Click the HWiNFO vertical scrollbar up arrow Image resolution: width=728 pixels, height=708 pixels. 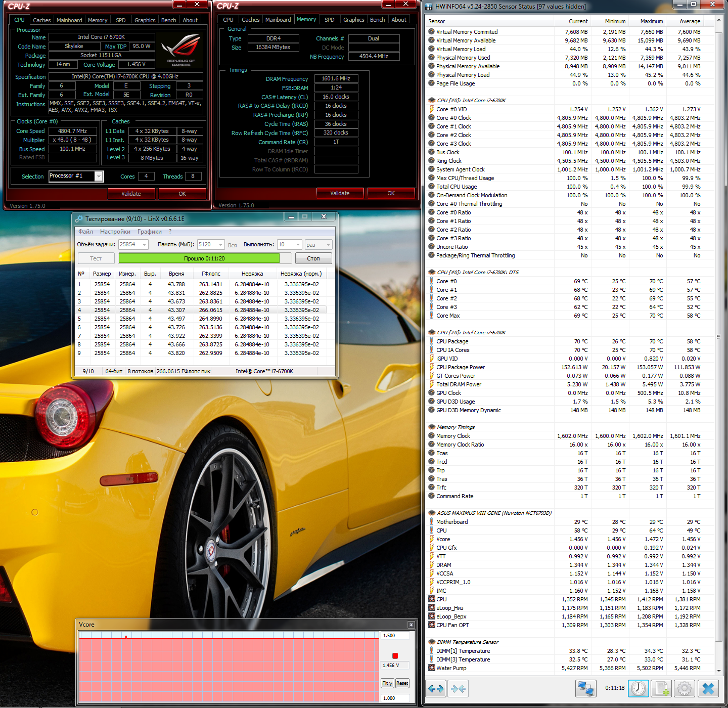tap(719, 20)
